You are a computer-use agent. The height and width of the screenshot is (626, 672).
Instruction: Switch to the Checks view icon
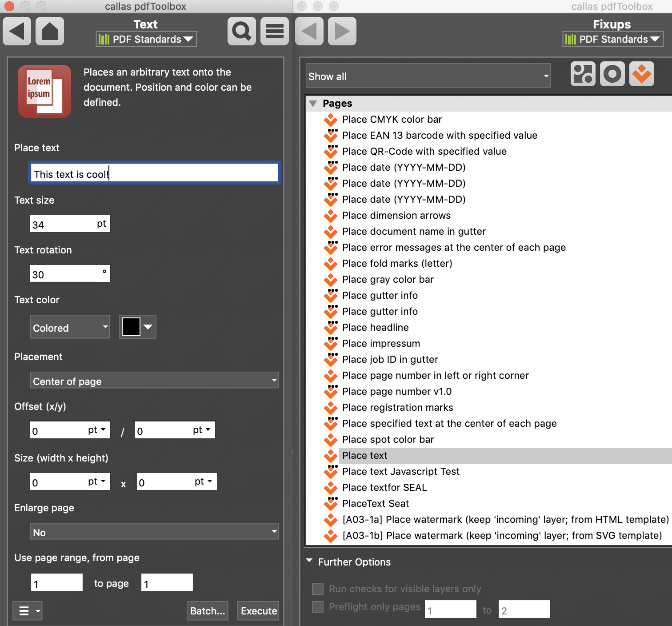(x=612, y=74)
